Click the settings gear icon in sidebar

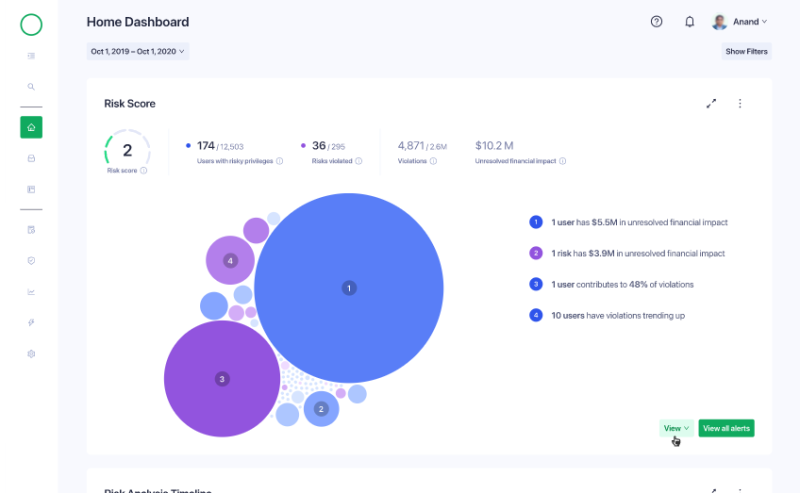(x=31, y=354)
